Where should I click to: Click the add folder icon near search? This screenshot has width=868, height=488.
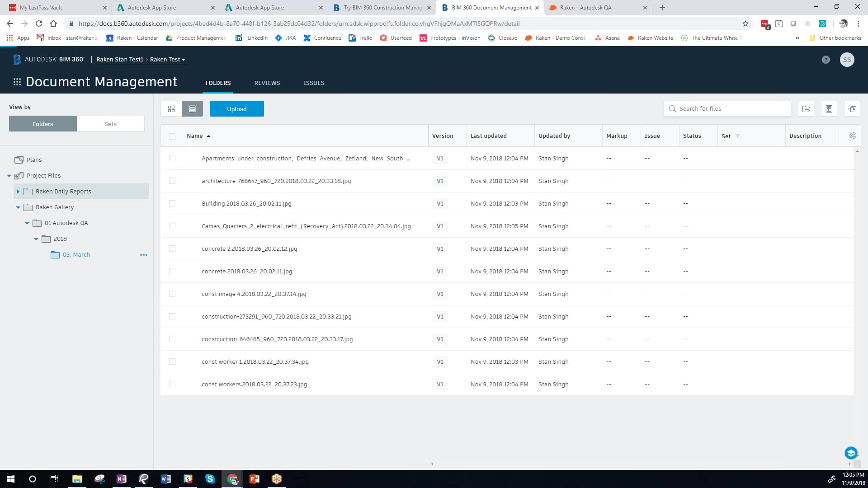(806, 109)
